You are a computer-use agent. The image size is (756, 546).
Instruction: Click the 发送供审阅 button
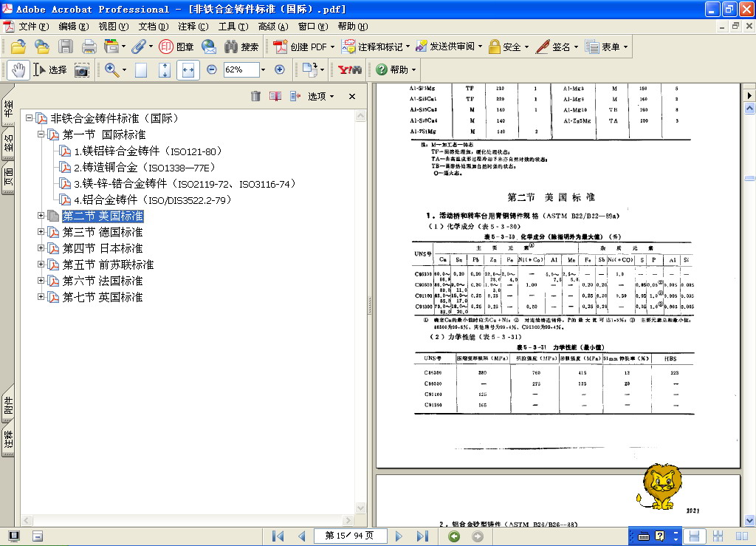pos(449,47)
